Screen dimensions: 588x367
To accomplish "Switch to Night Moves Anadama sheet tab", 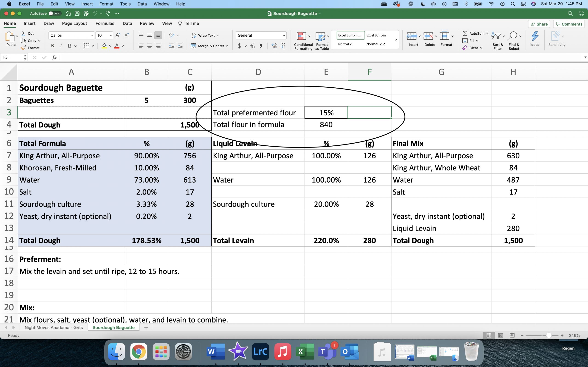I will coord(54,327).
